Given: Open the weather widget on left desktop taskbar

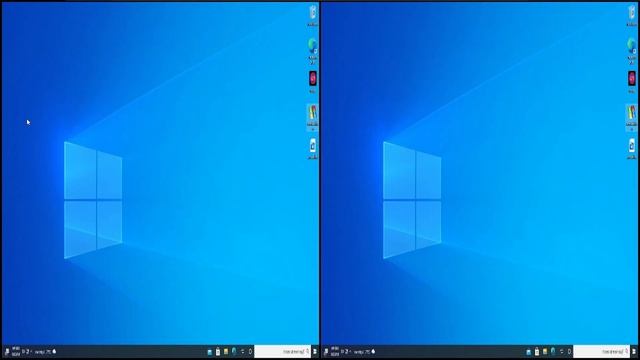Looking at the screenshot, I should (45, 351).
